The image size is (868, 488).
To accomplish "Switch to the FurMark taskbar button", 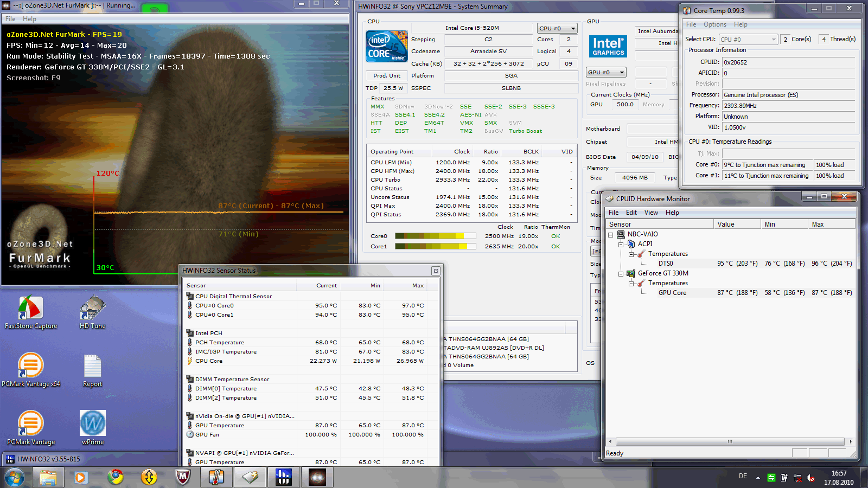I will coord(317,478).
